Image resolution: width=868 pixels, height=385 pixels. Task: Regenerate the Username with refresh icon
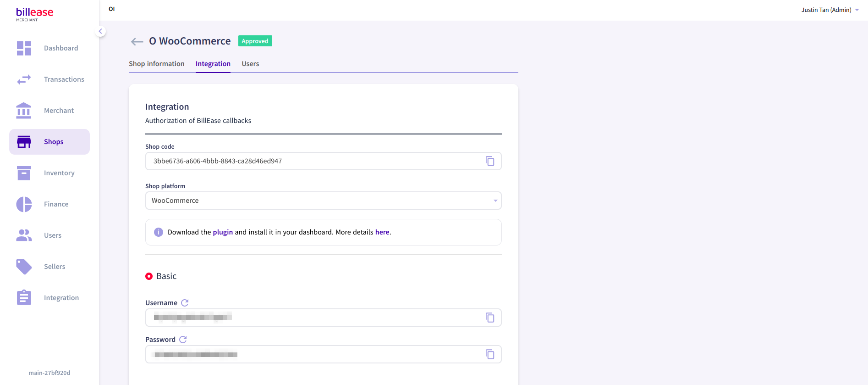pos(185,303)
